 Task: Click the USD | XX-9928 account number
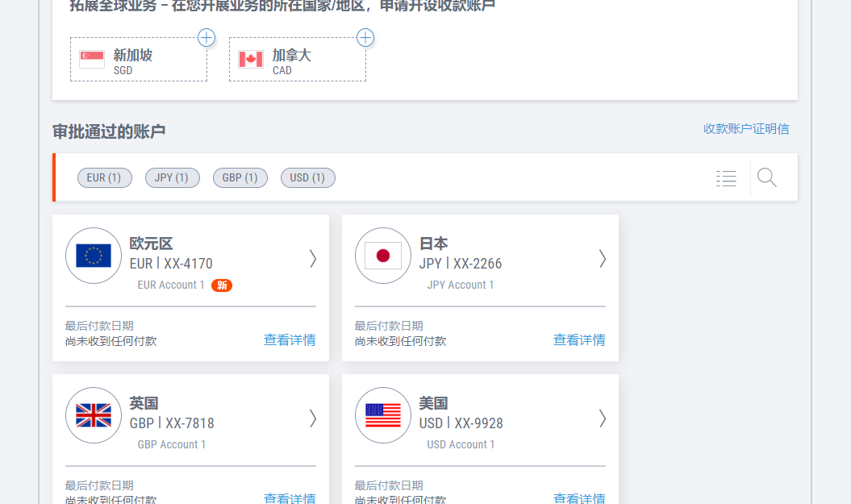pyautogui.click(x=461, y=423)
